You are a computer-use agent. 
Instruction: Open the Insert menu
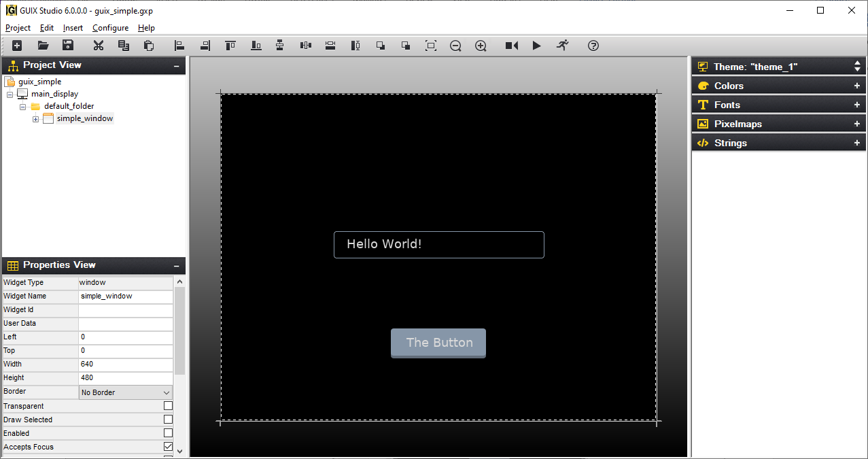pos(72,28)
